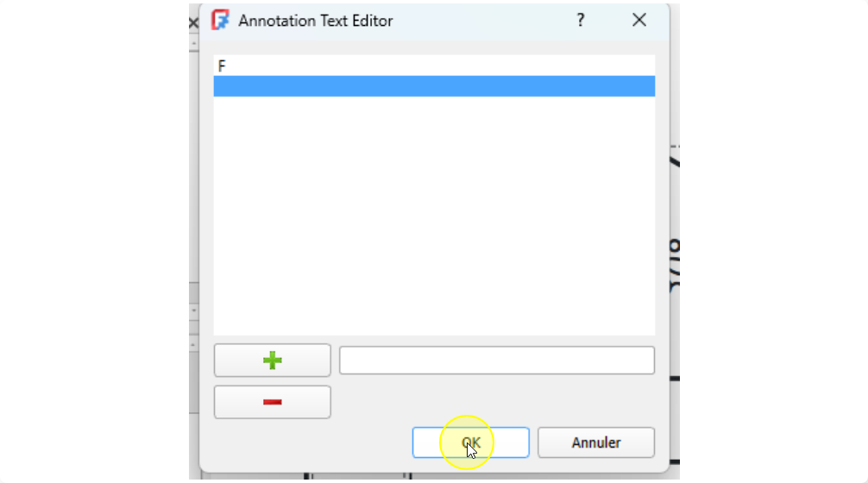This screenshot has height=483, width=868.
Task: Click the dark gray scrollbar thumb on the left
Action: pos(194,292)
